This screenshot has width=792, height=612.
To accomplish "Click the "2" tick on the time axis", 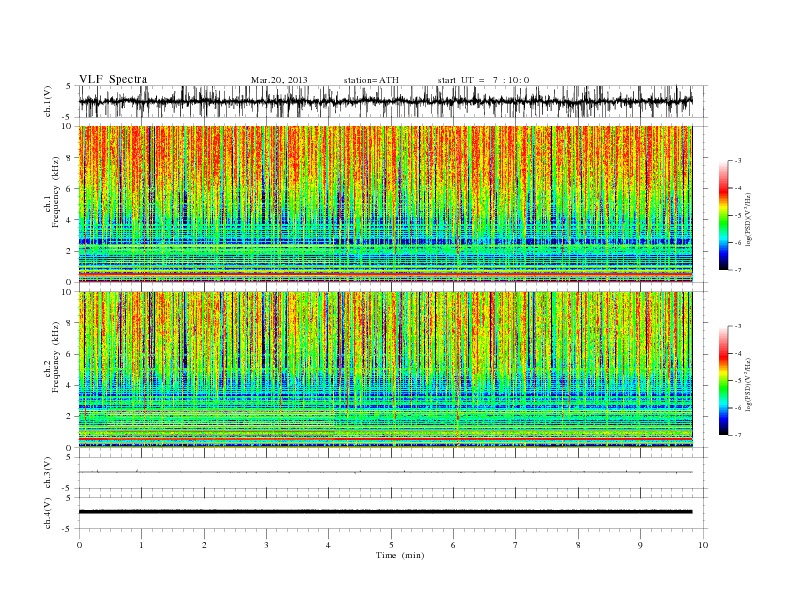I will 204,545.
